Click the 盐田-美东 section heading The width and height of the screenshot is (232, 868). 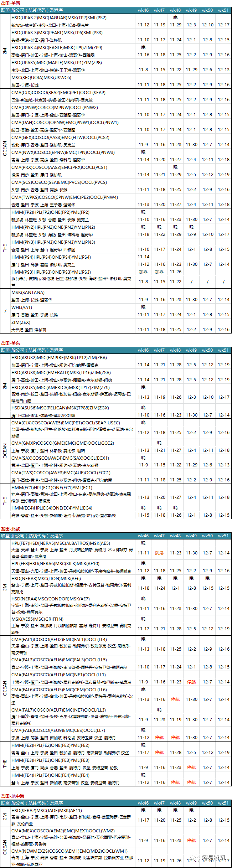point(10,343)
